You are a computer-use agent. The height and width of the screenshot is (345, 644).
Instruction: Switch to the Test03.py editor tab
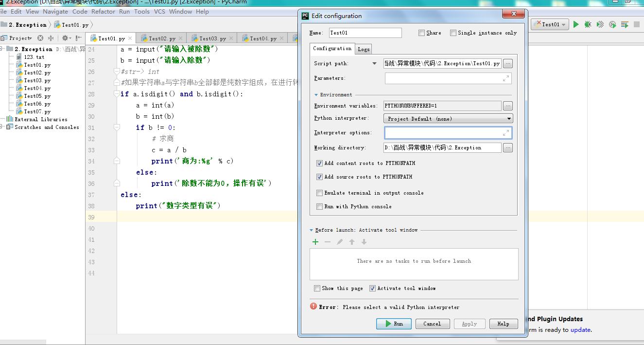(212, 38)
